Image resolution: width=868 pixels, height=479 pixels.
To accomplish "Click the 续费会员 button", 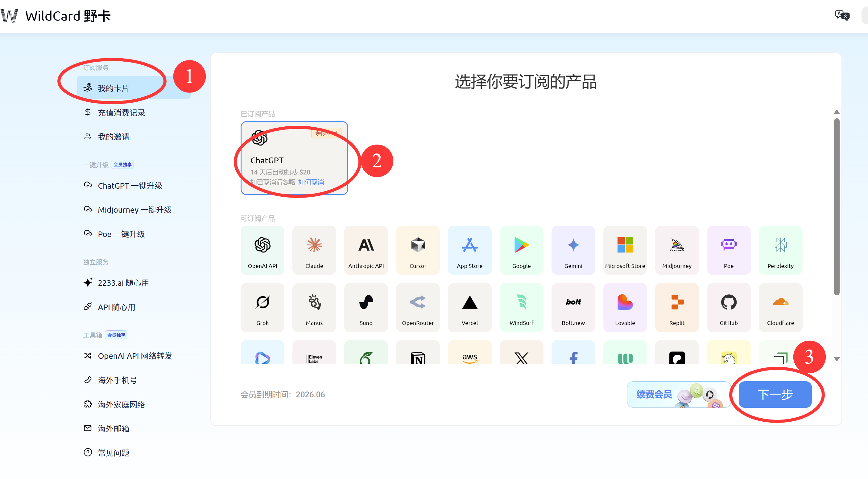I will (x=679, y=394).
